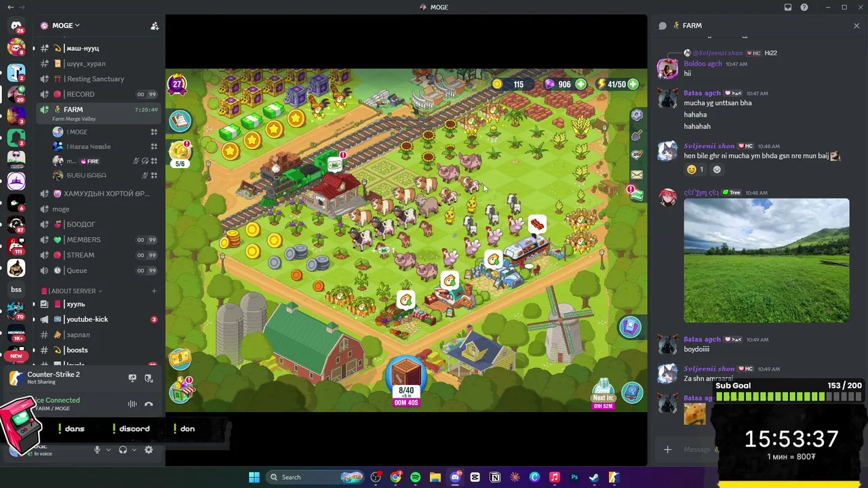The image size is (868, 488).
Task: Open Steam from the taskbar
Action: pos(594,477)
